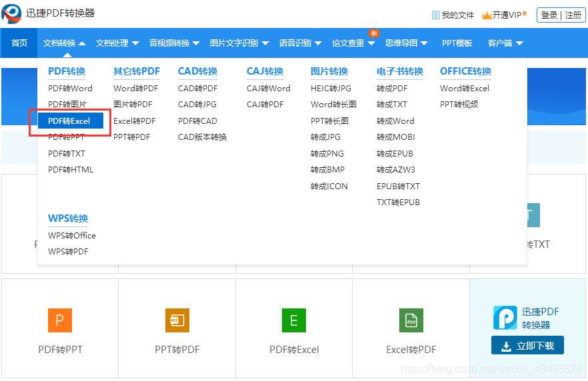Open WPS转Office option

coord(72,236)
